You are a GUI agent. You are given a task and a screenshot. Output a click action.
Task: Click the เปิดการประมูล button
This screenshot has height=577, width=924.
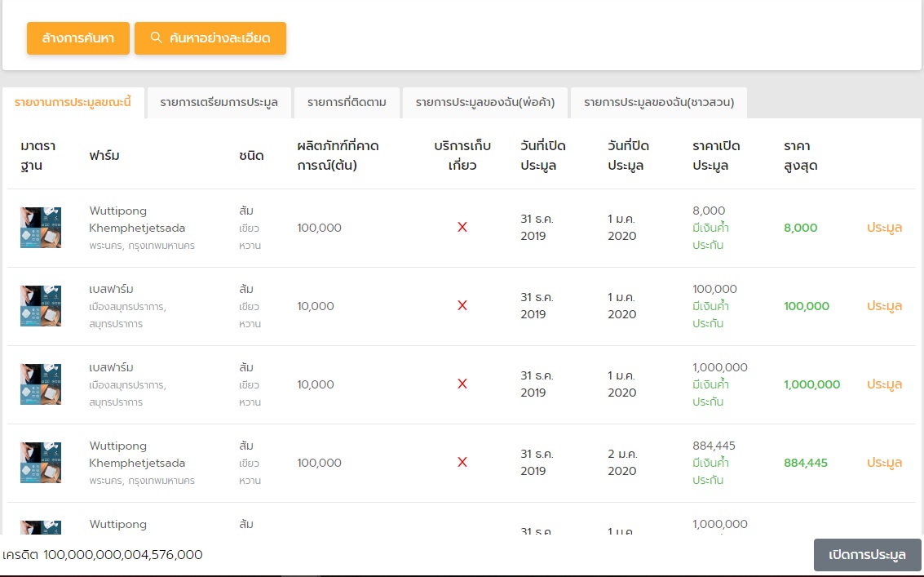click(867, 555)
